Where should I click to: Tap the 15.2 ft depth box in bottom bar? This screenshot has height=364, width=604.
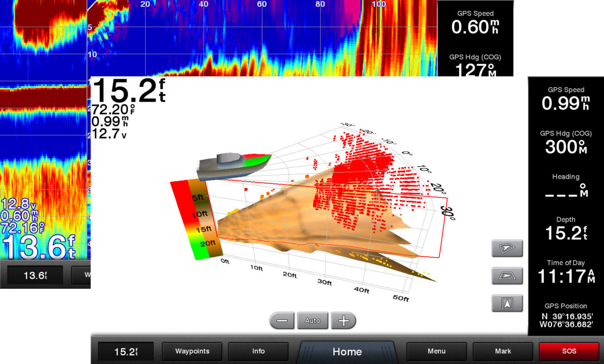pos(126,352)
